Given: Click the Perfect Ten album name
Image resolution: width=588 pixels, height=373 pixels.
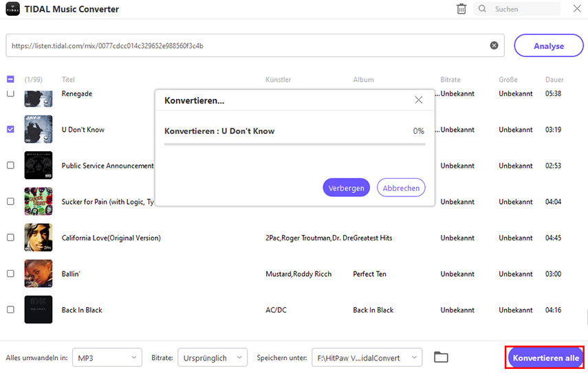Looking at the screenshot, I should (x=369, y=274).
